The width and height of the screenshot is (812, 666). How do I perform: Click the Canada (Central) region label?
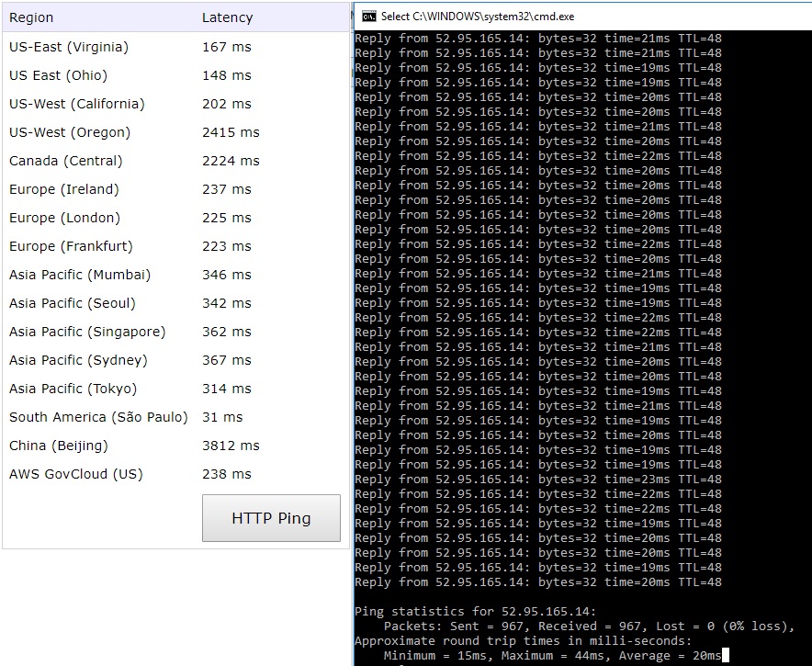[x=66, y=161]
